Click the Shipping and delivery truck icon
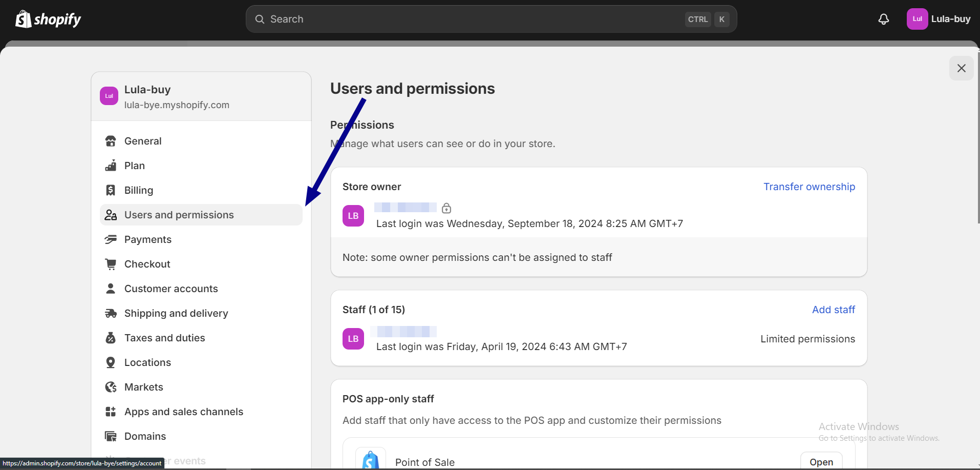Viewport: 980px width, 470px height. pos(111,313)
